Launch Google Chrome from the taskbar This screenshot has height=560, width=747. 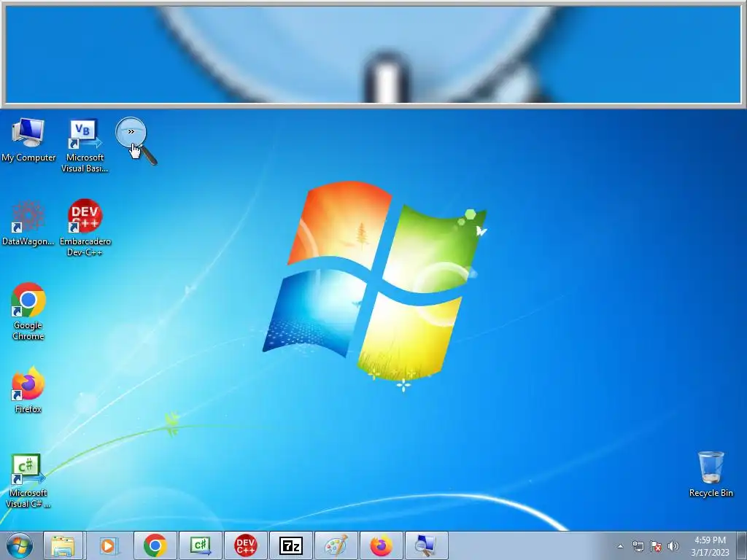(155, 545)
